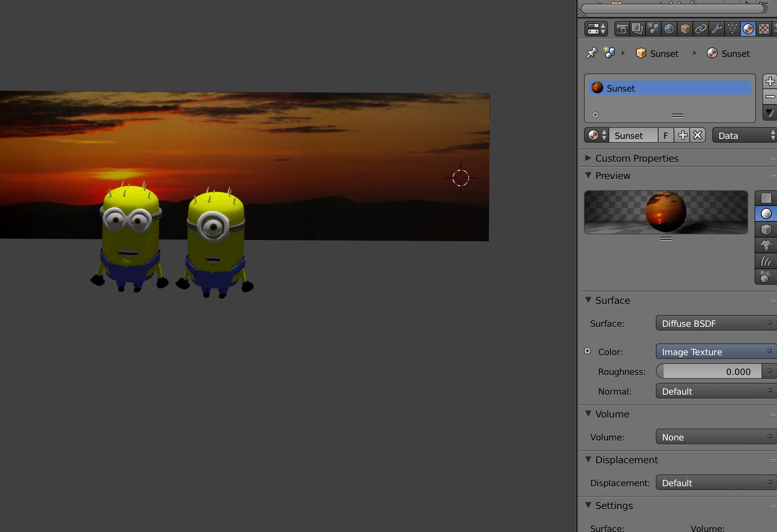
Task: Click the Sunset material in the breadcrumb
Action: (x=728, y=53)
